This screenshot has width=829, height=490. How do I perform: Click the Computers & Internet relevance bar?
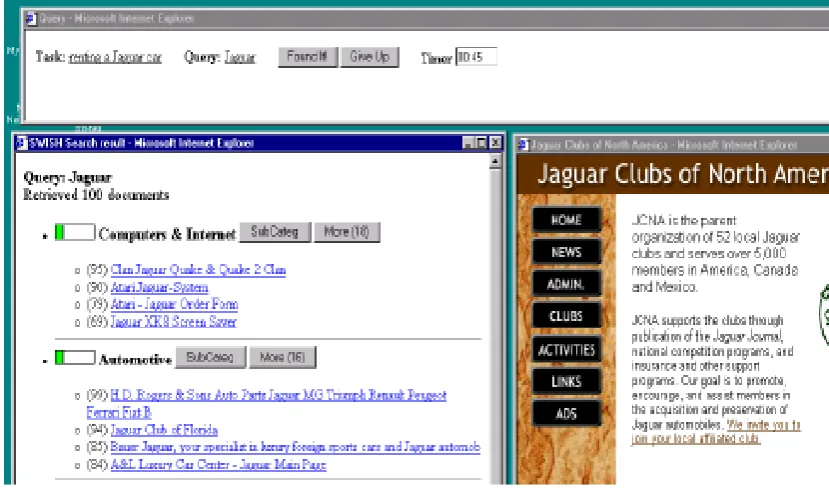(x=75, y=232)
